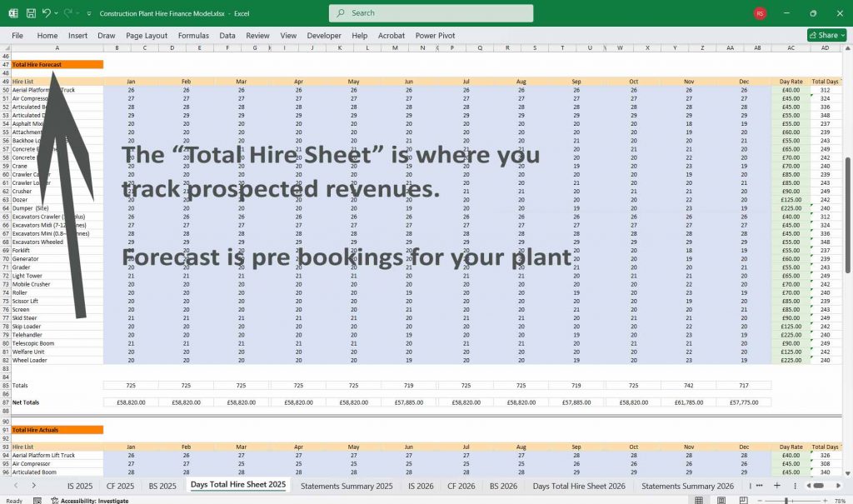Open the sheet list ellipsis between tabs
Image resolution: width=853 pixels, height=504 pixels.
760,485
